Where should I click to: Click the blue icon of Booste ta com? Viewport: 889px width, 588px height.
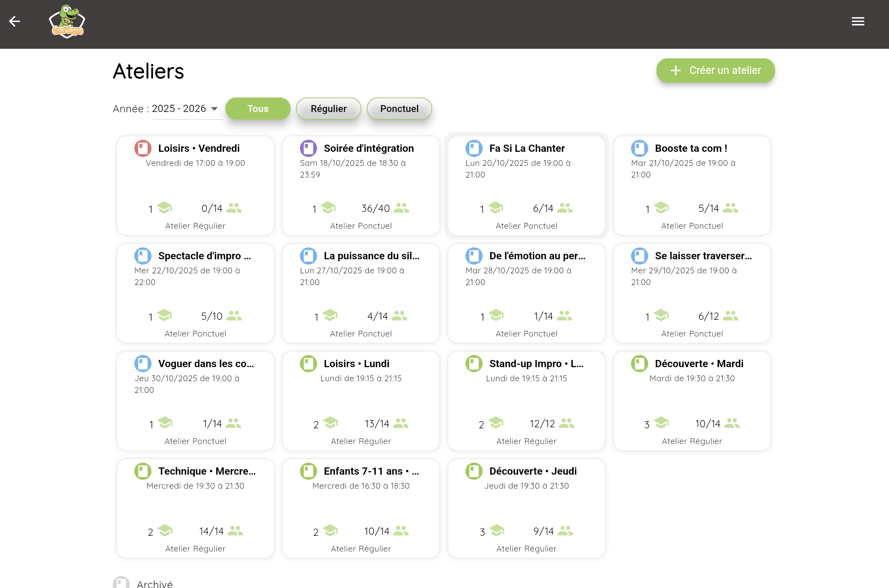coord(639,148)
